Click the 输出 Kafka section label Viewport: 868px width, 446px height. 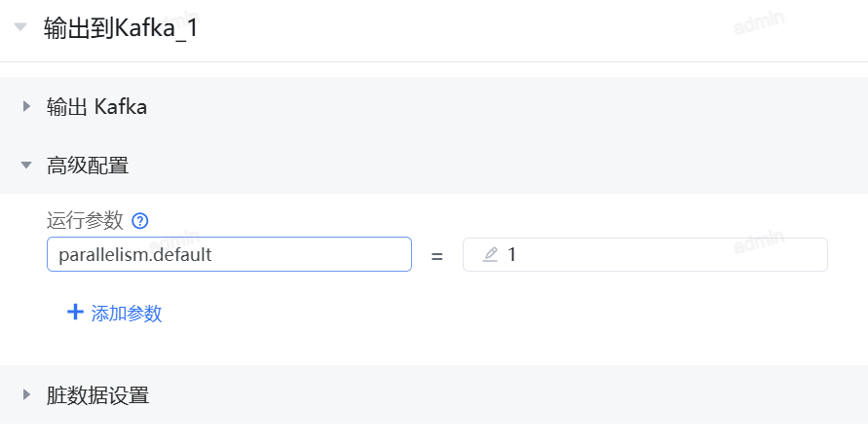tap(96, 107)
